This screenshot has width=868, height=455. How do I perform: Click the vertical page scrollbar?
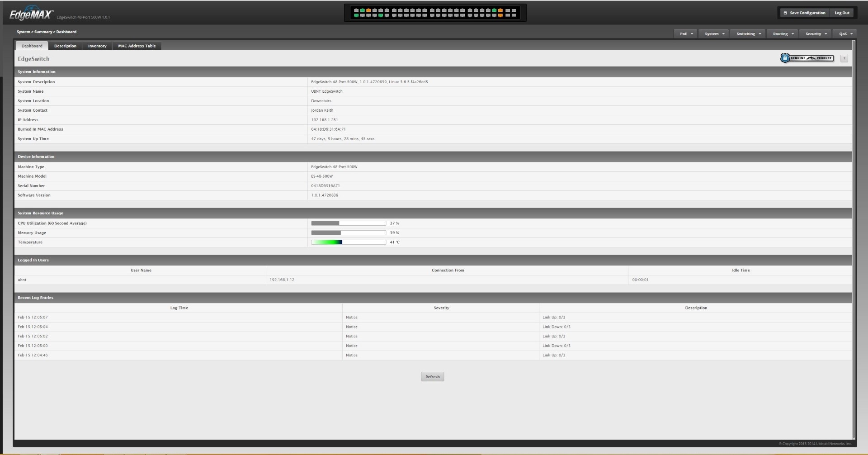(854, 239)
